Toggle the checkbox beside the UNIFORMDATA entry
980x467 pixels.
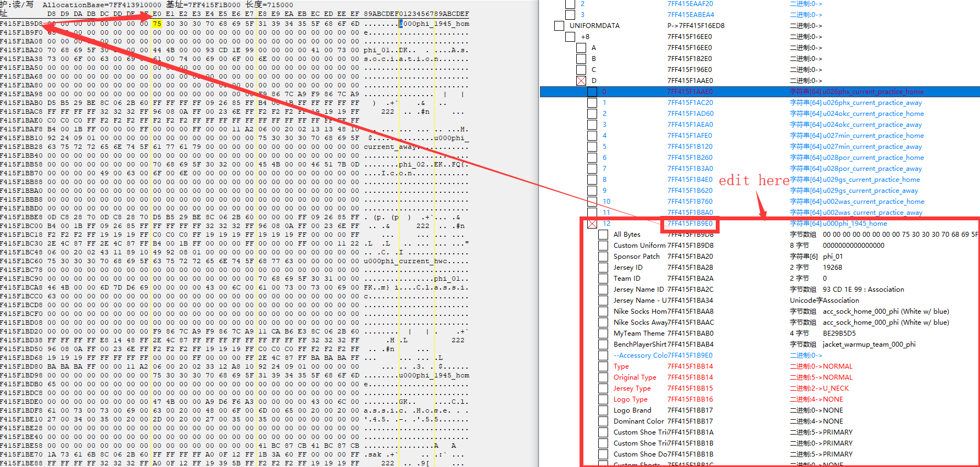559,26
